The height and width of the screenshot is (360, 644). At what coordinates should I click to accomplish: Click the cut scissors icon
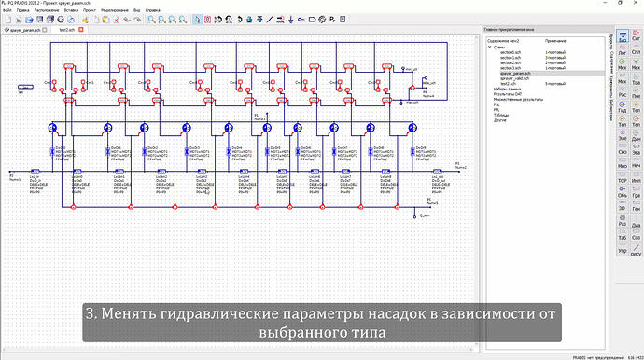(x=85, y=20)
